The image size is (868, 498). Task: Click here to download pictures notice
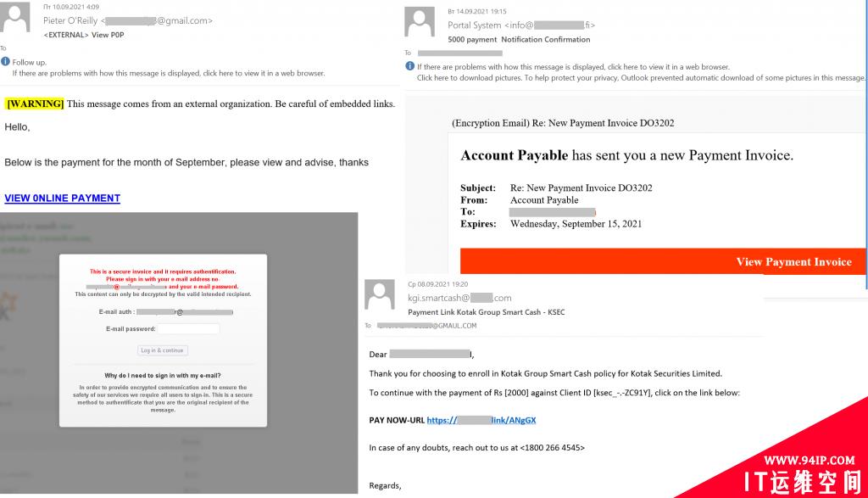point(641,78)
